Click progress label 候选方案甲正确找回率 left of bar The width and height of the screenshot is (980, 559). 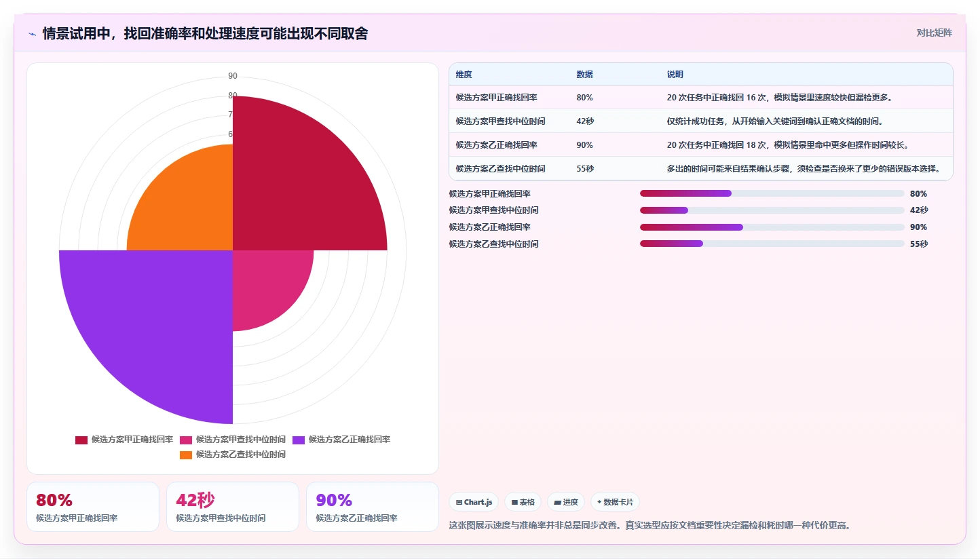490,194
